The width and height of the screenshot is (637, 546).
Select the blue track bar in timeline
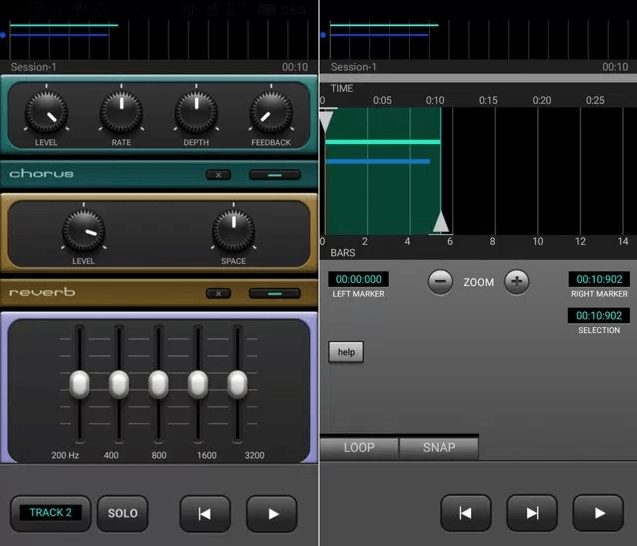378,161
